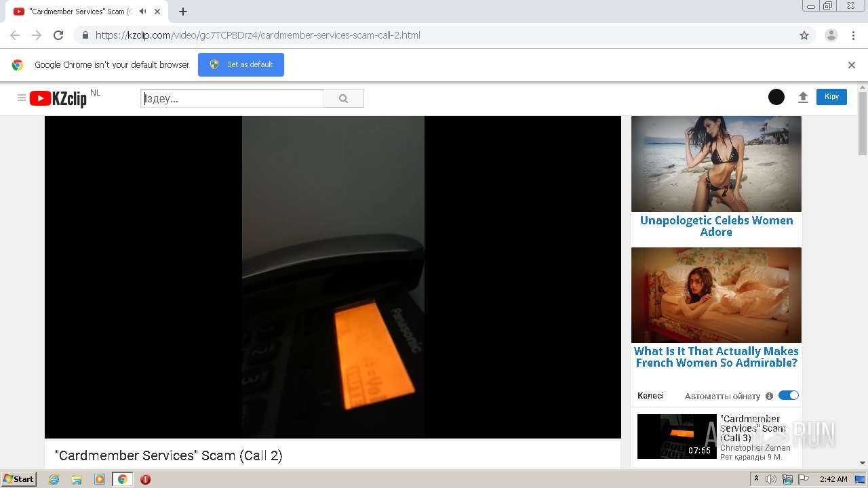The width and height of the screenshot is (868, 488).
Task: Bookmark this page with the star
Action: point(804,35)
